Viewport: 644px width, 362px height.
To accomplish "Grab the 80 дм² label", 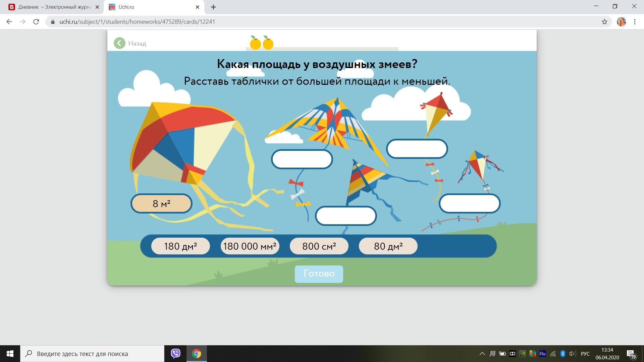I will [388, 246].
